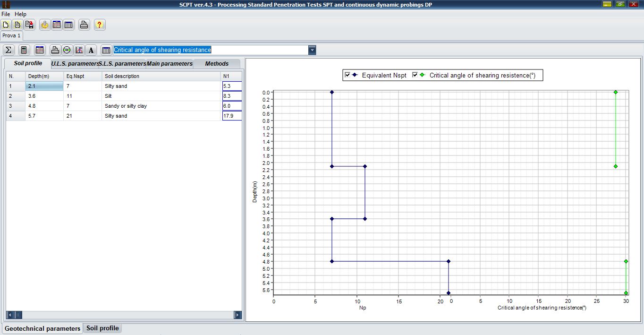This screenshot has width=644, height=335.
Task: Click the chart graph curve icon
Action: click(79, 50)
